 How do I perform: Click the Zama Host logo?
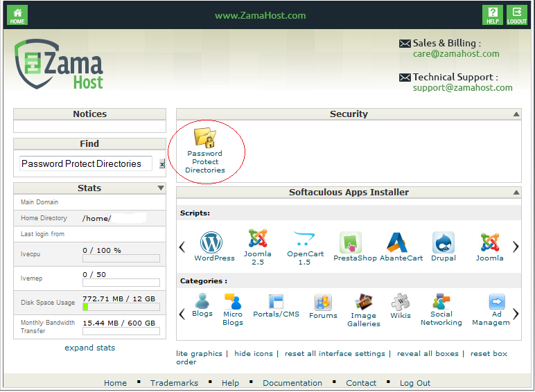click(59, 64)
